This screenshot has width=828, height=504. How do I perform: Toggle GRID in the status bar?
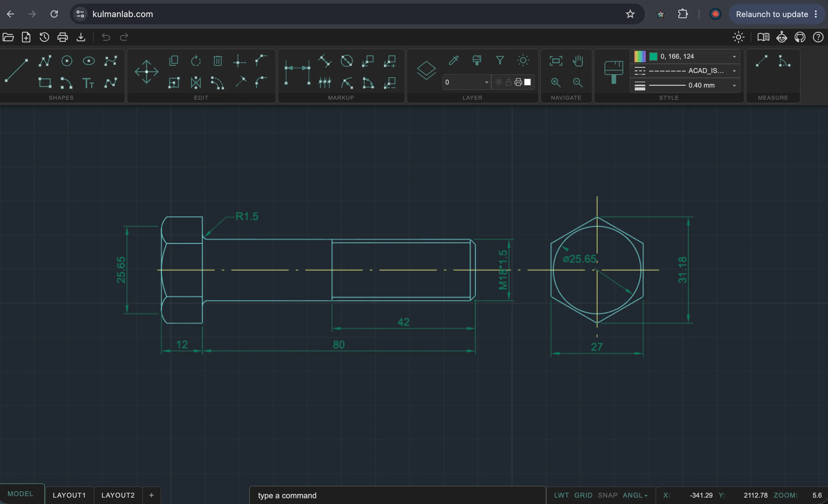tap(583, 495)
